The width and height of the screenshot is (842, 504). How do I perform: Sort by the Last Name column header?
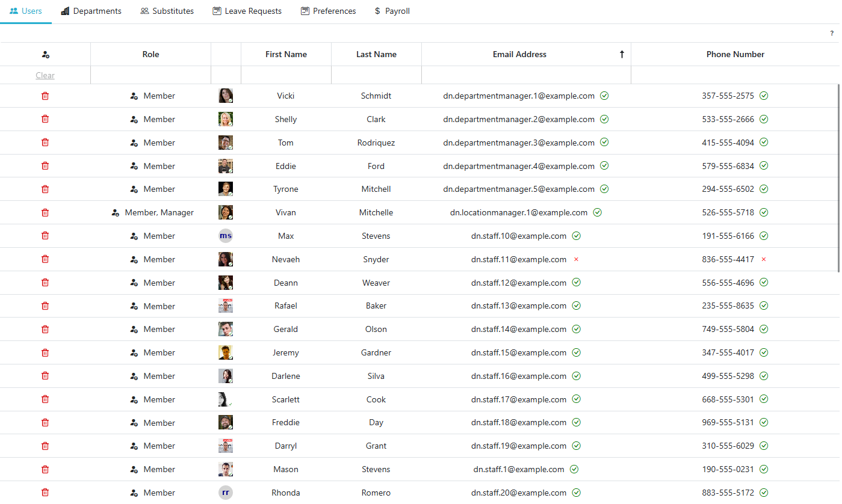click(376, 54)
